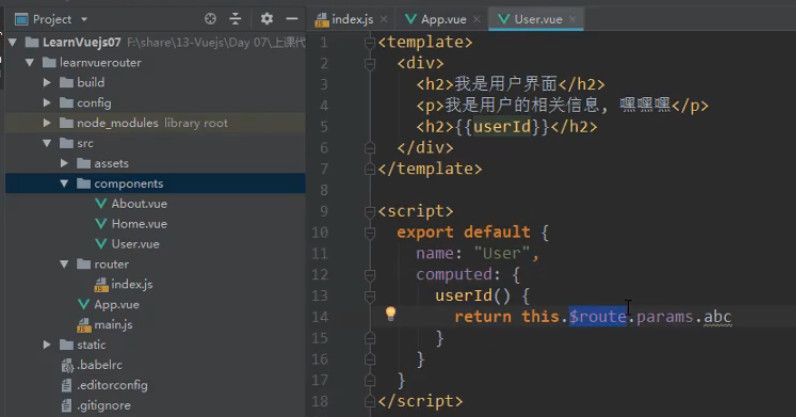Click the fold end marker on line 18

pyautogui.click(x=370, y=402)
